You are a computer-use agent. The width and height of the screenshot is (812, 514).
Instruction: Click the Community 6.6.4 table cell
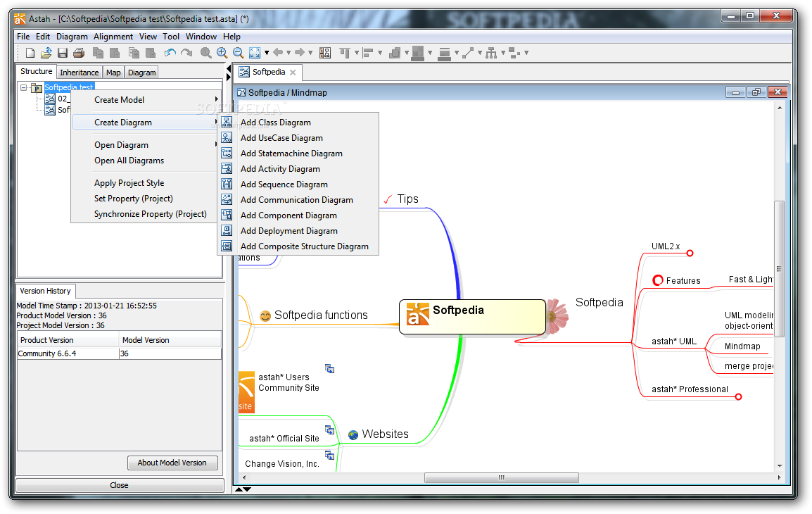[x=68, y=354]
